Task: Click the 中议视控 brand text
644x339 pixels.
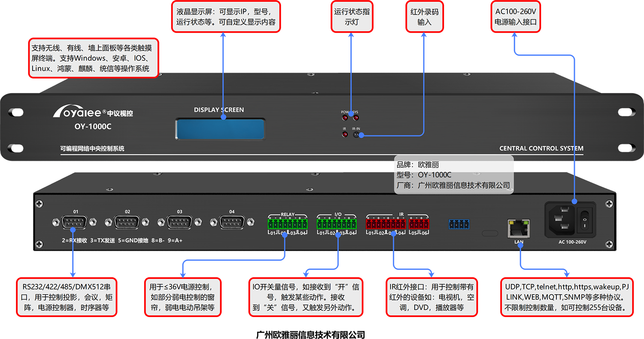Action: tap(120, 113)
